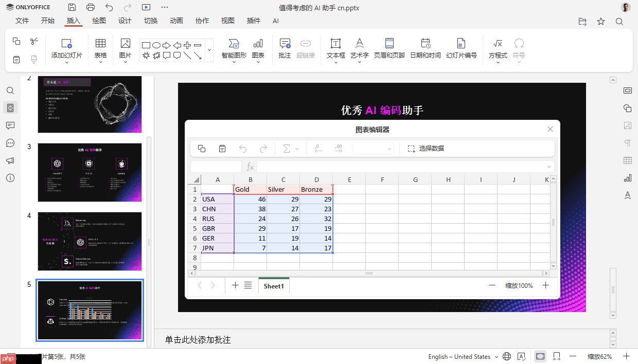
Task: Decrease zoom with the minus control
Action: coord(573,356)
